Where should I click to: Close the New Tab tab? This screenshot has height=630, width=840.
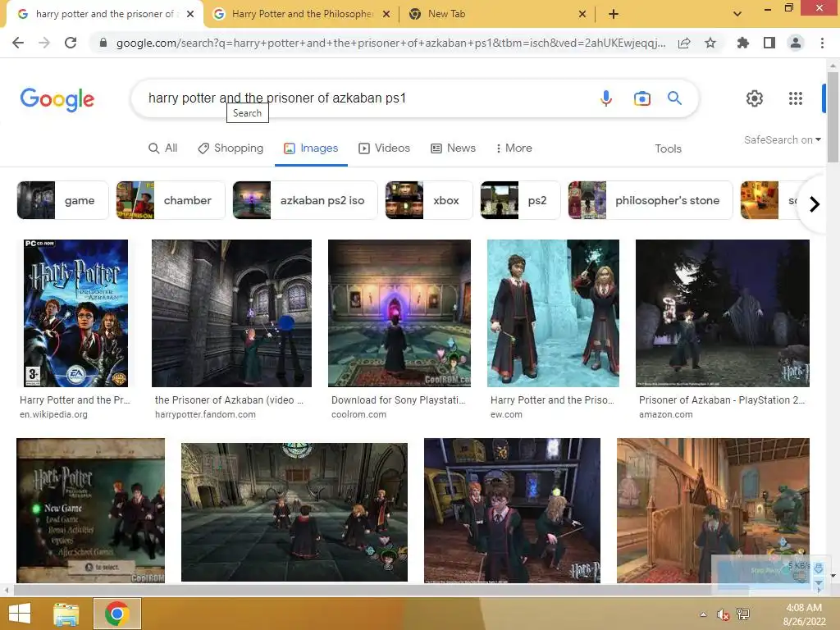coord(582,14)
